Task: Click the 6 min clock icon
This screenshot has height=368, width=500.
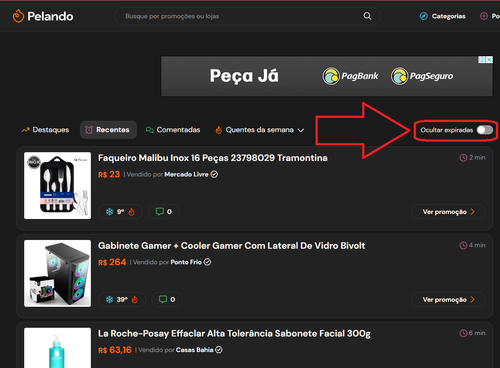Action: pyautogui.click(x=463, y=333)
